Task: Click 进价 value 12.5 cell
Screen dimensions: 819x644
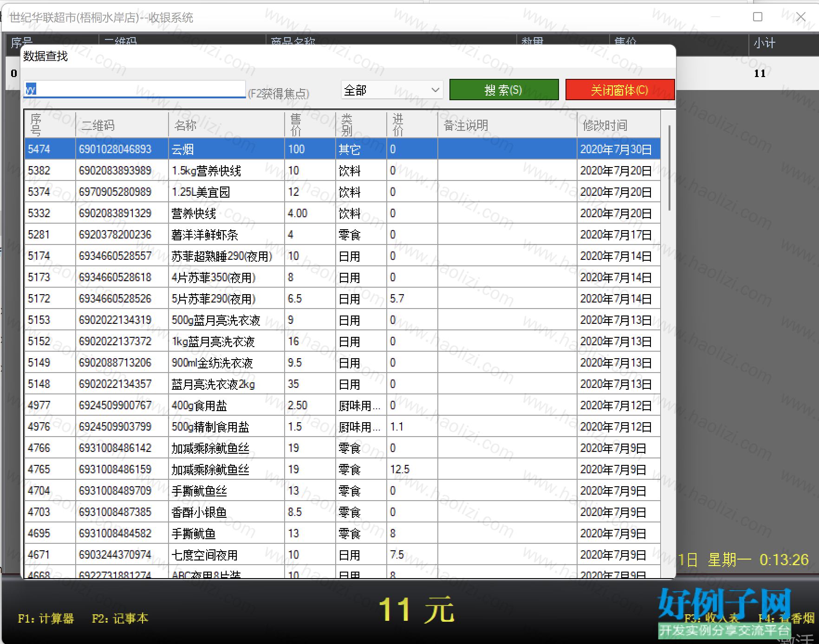Action: point(412,469)
